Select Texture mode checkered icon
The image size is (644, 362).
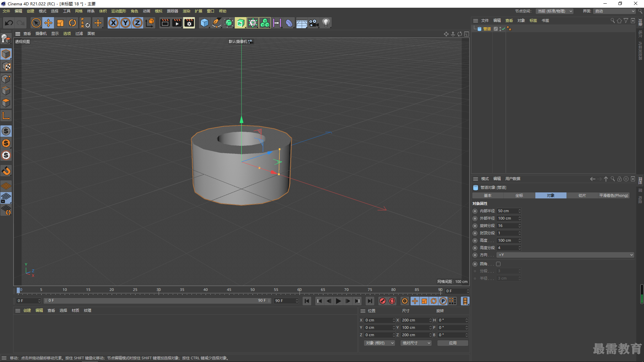[6, 66]
